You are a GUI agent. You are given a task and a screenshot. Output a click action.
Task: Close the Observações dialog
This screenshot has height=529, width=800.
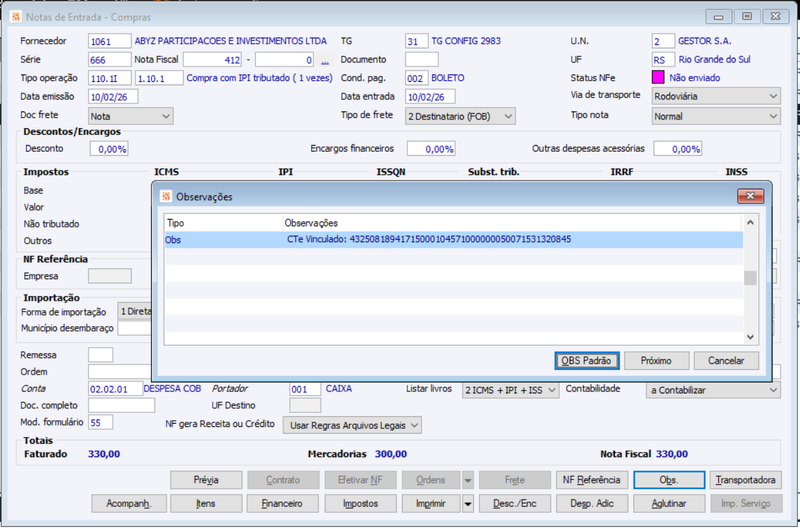750,196
